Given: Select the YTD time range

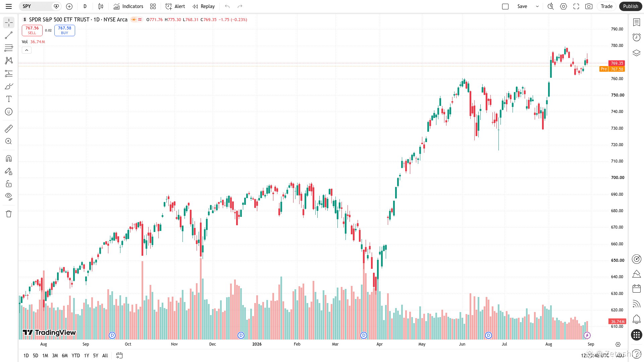Looking at the screenshot, I should (x=76, y=356).
